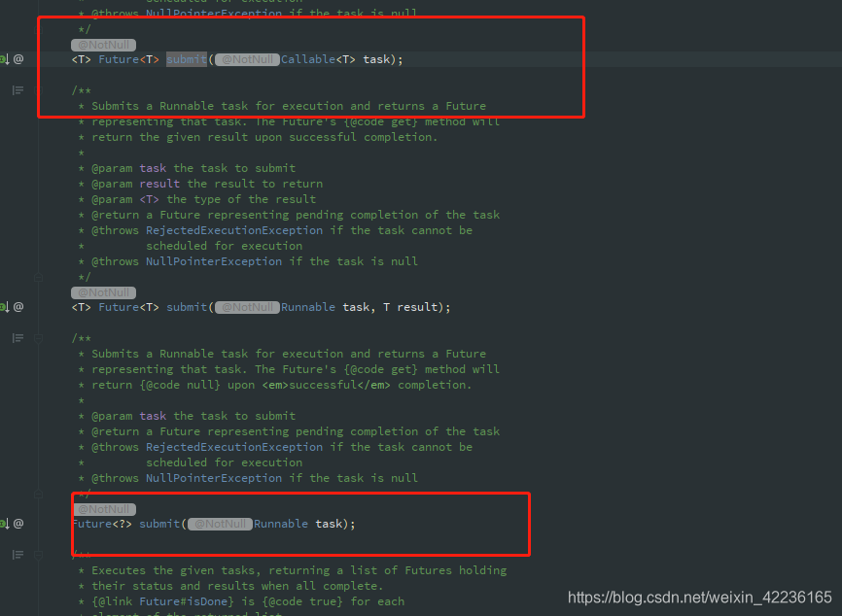Click '{@code true}' in the Executes doc comment

[x=302, y=601]
